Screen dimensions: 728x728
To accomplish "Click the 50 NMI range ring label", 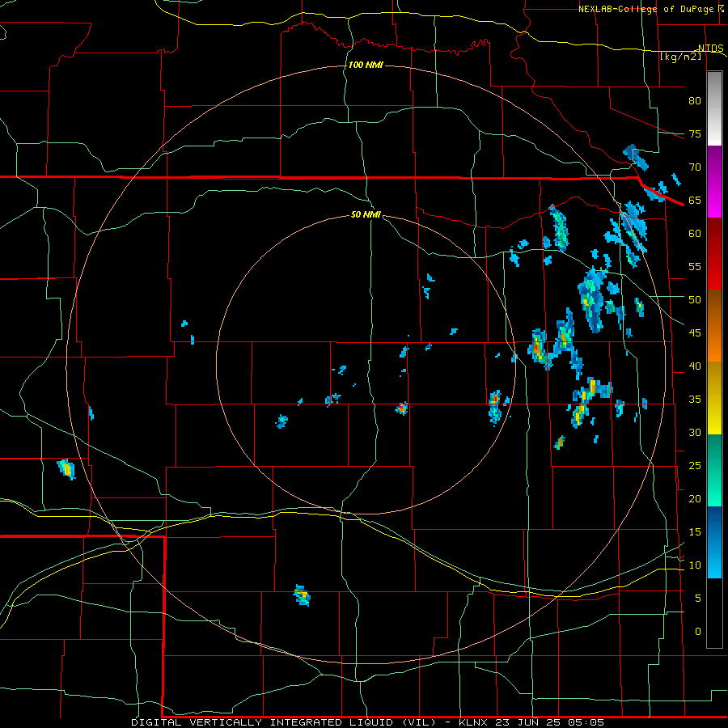I will click(x=366, y=214).
